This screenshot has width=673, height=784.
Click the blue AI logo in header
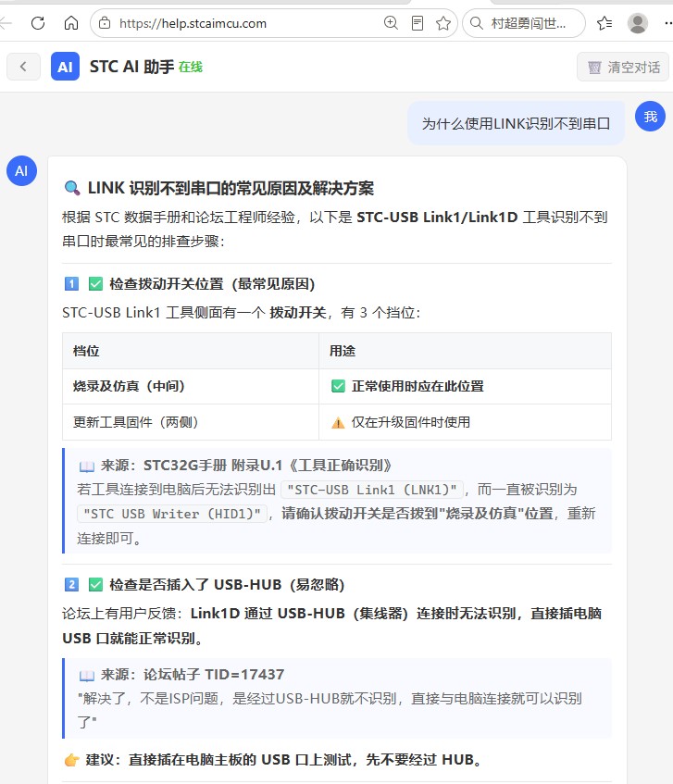point(65,67)
